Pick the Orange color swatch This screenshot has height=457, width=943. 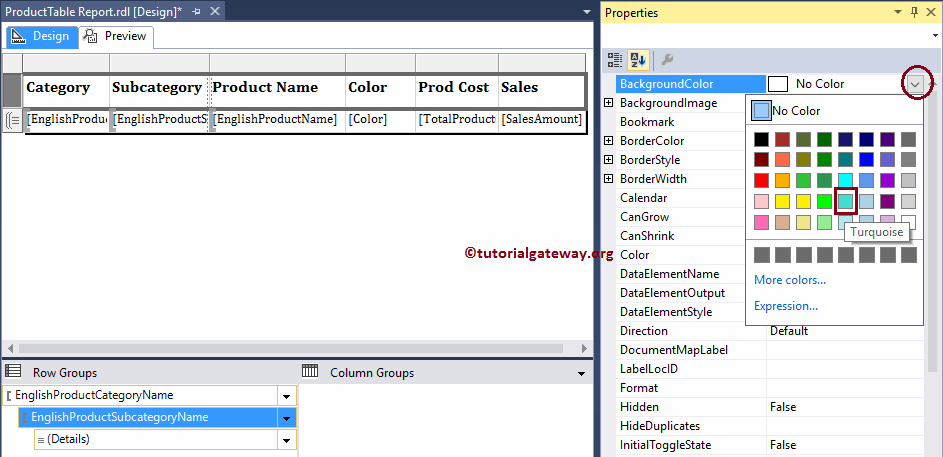click(782, 180)
